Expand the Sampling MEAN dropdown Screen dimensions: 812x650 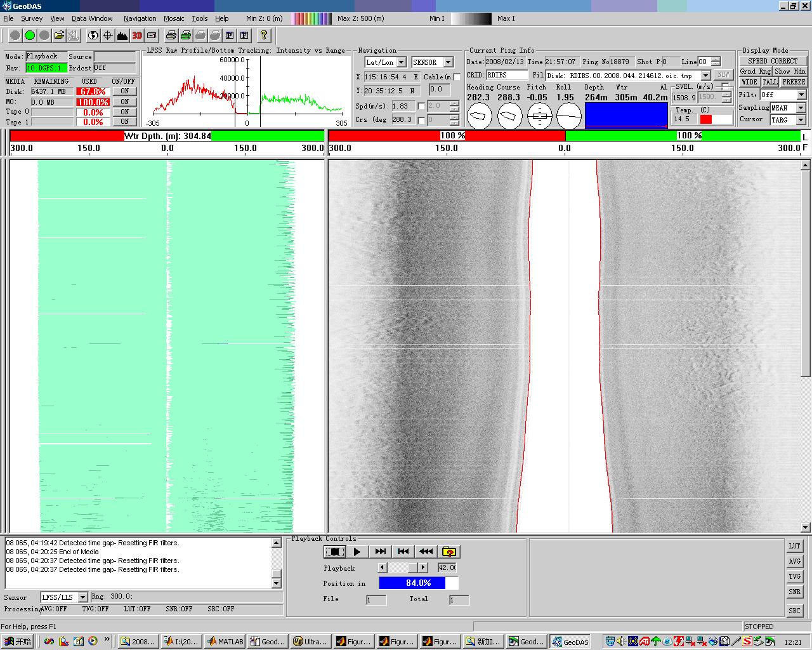(x=801, y=108)
